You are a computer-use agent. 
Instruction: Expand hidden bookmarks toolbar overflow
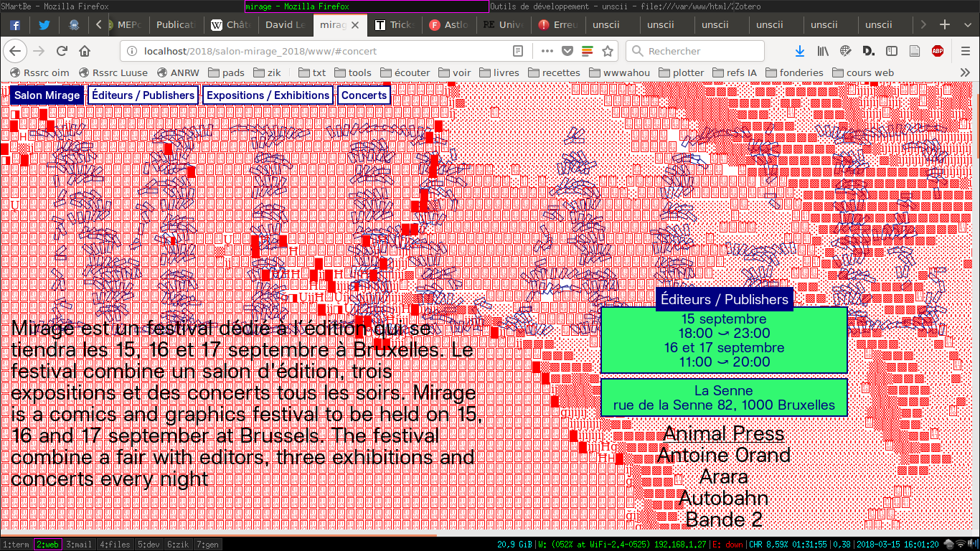pos(965,72)
